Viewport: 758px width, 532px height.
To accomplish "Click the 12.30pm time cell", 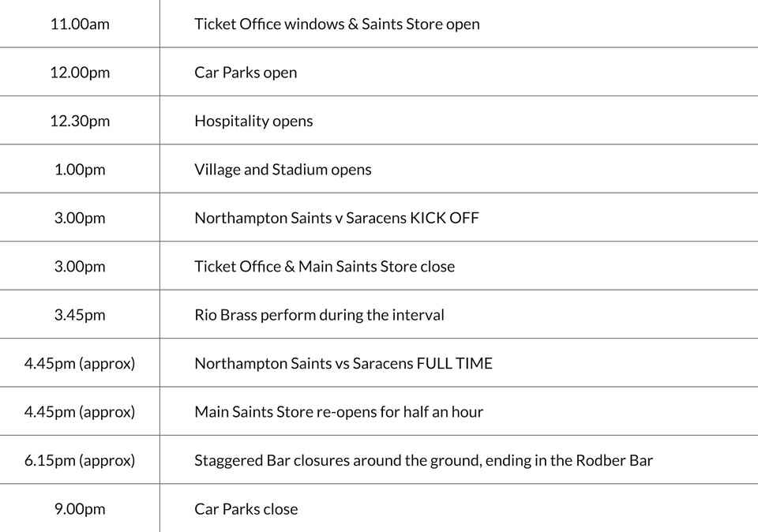I will coord(80,121).
